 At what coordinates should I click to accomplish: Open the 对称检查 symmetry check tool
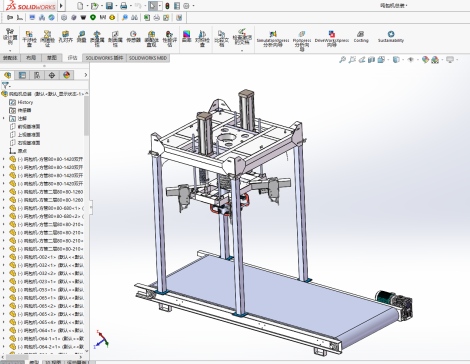click(202, 39)
